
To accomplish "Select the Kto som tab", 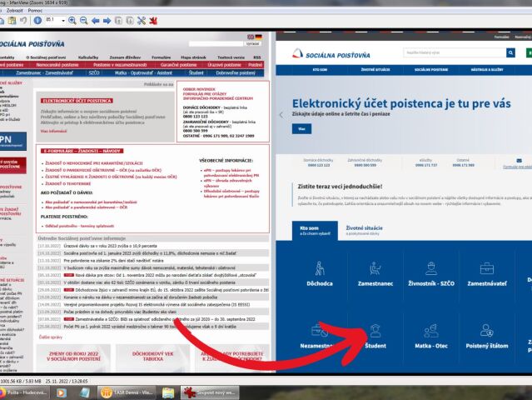I will click(315, 231).
